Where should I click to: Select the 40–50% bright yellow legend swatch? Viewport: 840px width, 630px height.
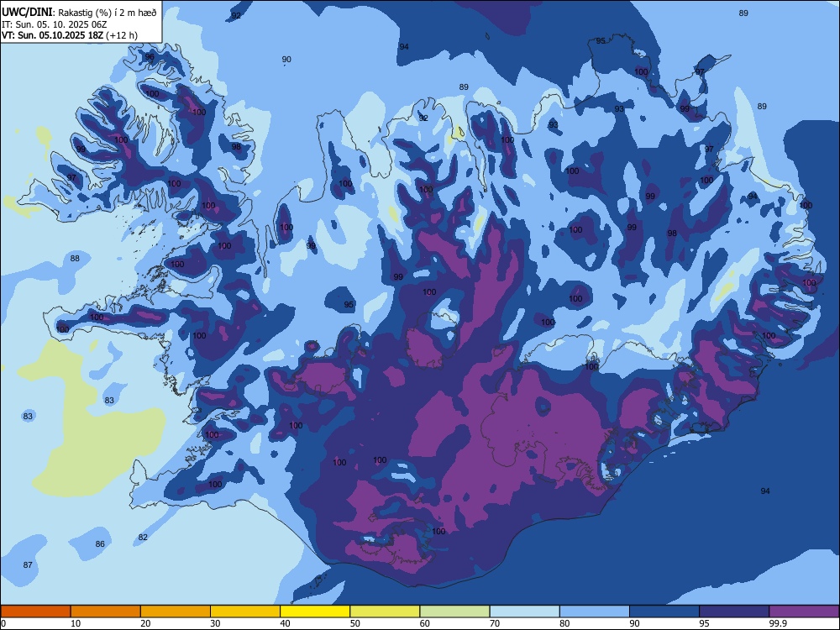coord(315,612)
